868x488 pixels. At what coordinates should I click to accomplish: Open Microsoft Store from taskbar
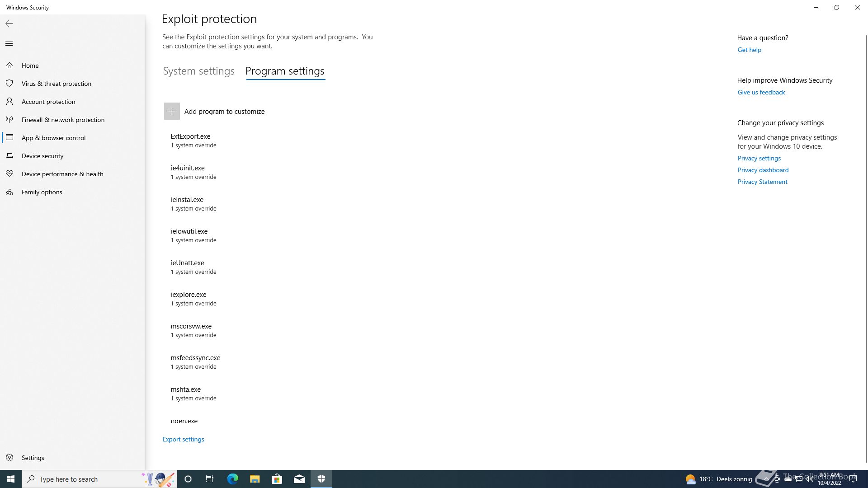pos(277,479)
